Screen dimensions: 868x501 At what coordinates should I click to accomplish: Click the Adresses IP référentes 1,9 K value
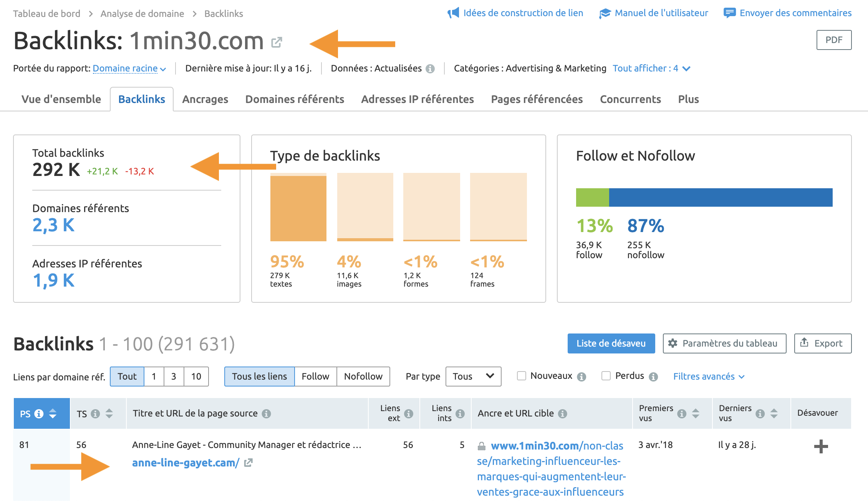[x=53, y=280]
